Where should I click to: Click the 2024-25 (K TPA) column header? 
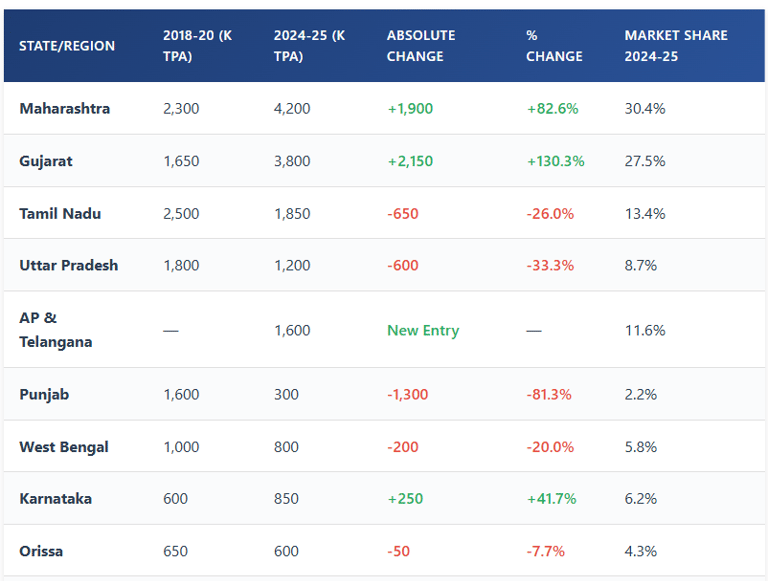(x=309, y=46)
